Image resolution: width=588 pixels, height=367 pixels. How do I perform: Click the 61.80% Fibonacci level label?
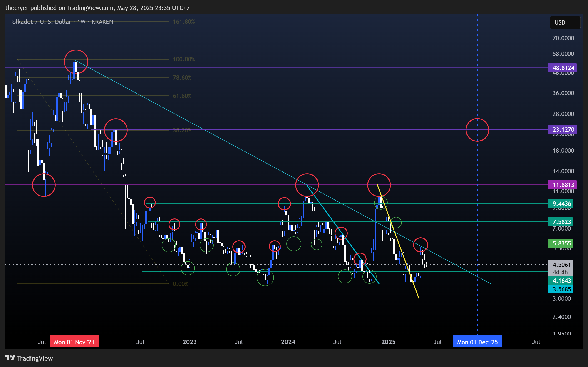pyautogui.click(x=182, y=96)
